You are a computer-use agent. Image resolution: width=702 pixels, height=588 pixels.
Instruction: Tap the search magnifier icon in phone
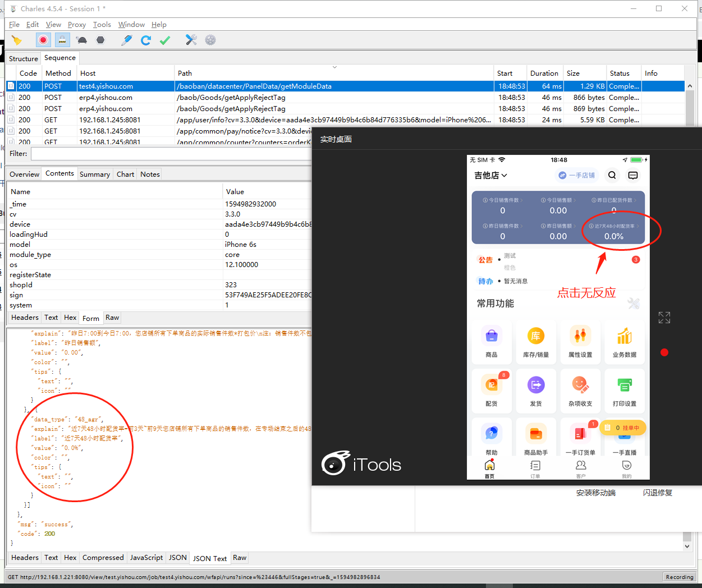click(612, 176)
